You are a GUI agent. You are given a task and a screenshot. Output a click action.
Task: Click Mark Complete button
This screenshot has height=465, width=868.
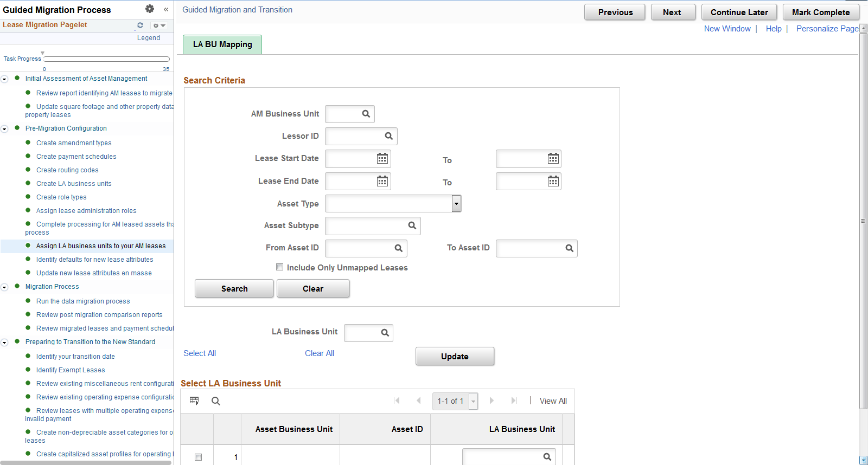(x=821, y=12)
